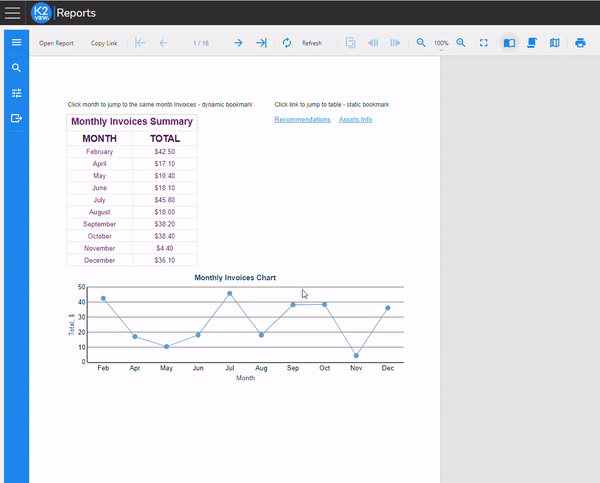Click the Refresh button
This screenshot has height=483, width=600.
click(x=303, y=43)
